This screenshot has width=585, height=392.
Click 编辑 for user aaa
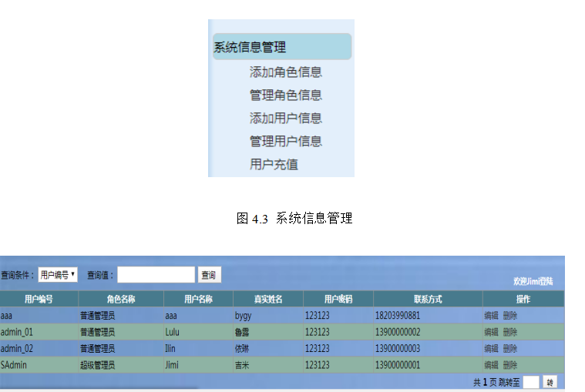(x=491, y=316)
